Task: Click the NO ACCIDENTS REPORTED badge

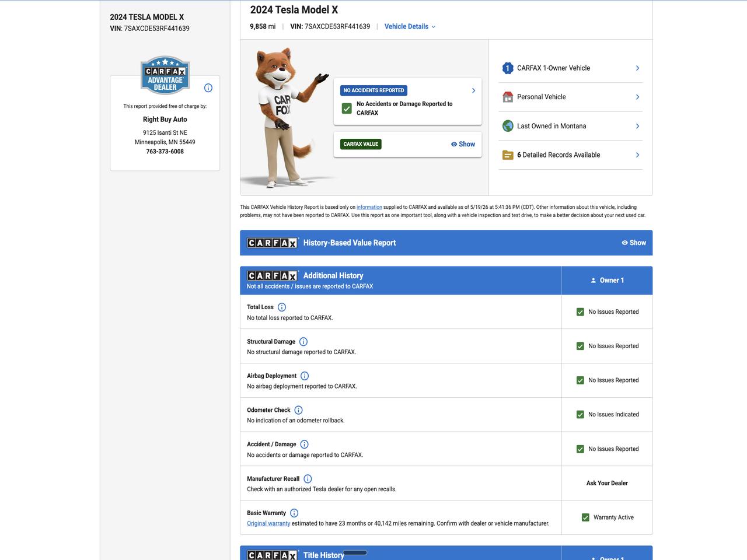Action: click(373, 90)
